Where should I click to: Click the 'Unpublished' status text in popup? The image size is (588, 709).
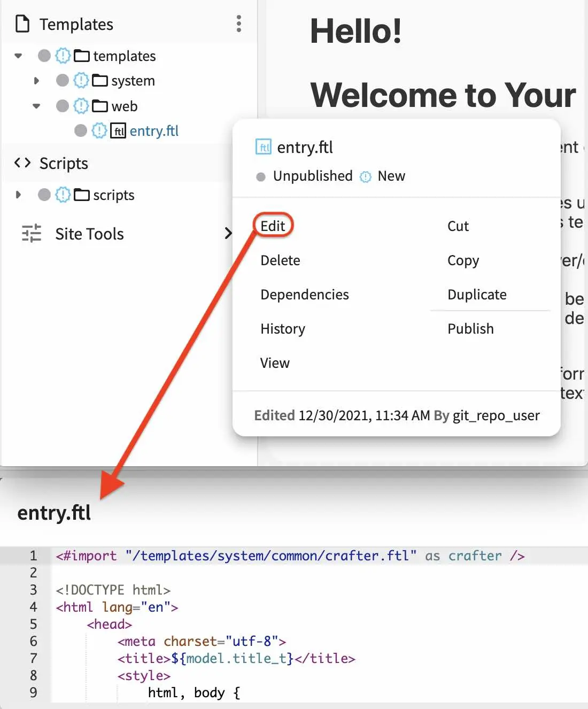tap(313, 176)
